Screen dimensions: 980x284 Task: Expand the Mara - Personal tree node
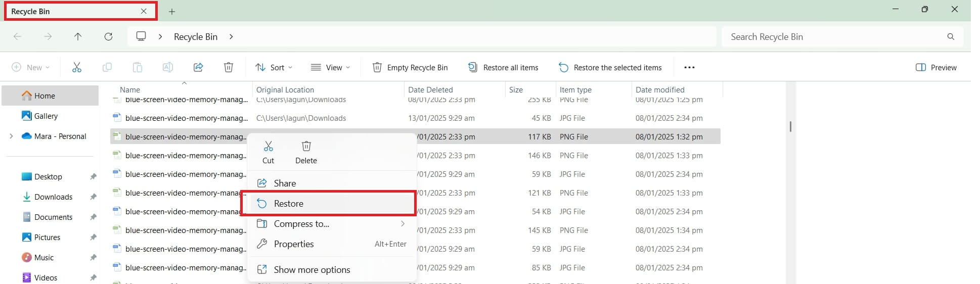click(11, 136)
